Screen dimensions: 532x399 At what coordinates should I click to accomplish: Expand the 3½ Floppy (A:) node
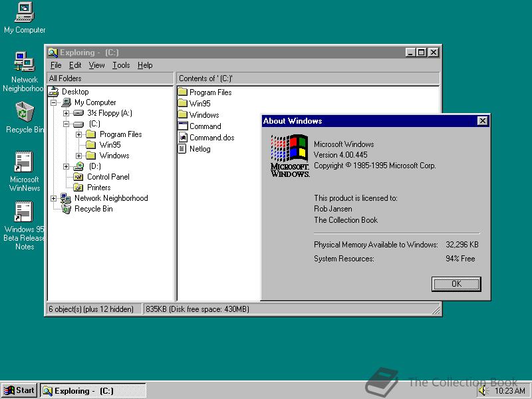click(x=66, y=113)
